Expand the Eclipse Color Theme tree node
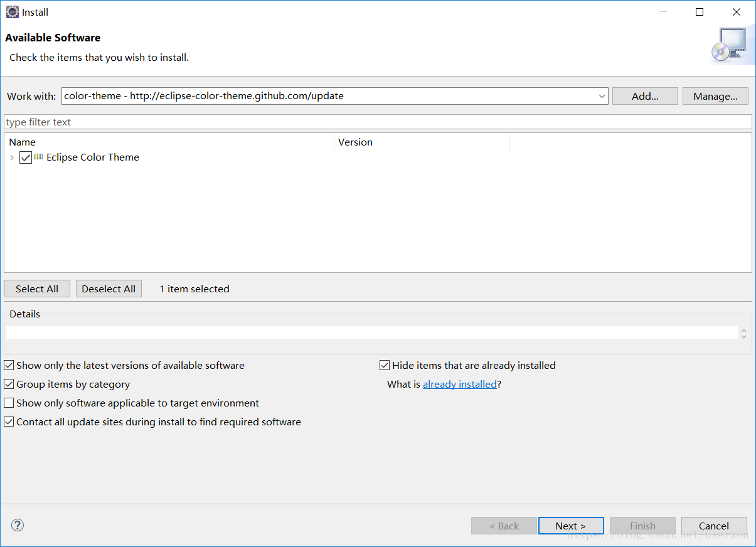 click(x=12, y=157)
